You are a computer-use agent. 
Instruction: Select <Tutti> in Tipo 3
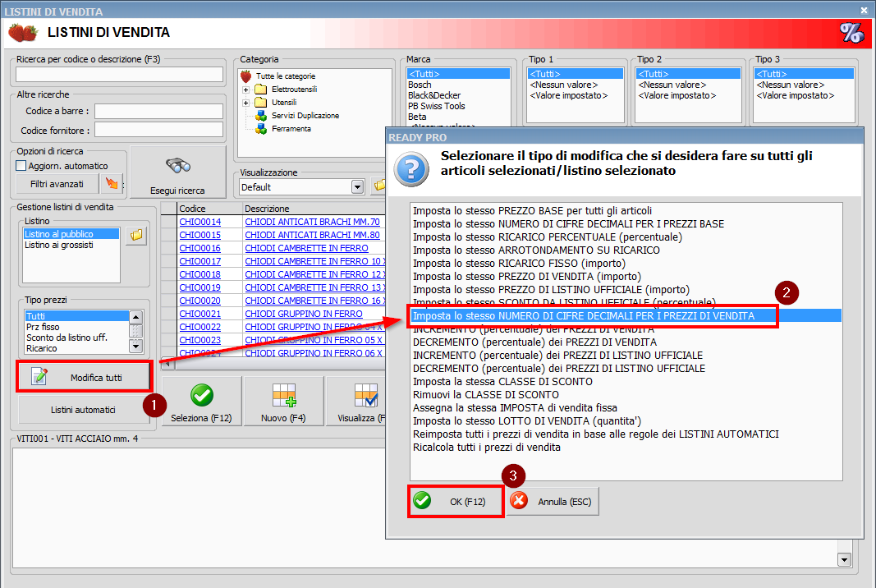pyautogui.click(x=804, y=74)
